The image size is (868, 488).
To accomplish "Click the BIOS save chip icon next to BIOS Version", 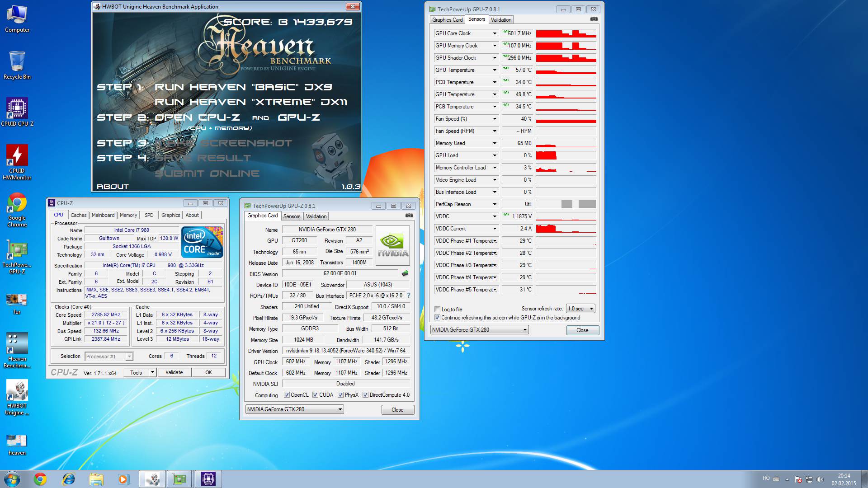I will pos(405,273).
